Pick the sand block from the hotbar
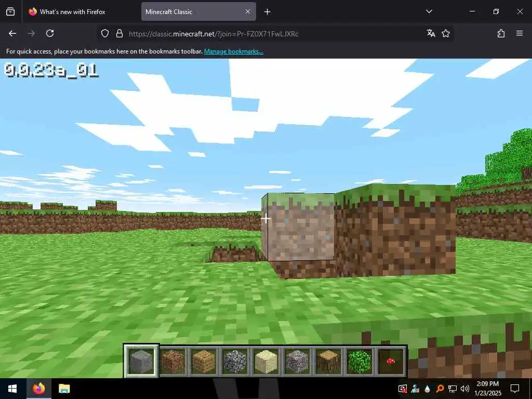Image resolution: width=532 pixels, height=399 pixels. [266, 361]
